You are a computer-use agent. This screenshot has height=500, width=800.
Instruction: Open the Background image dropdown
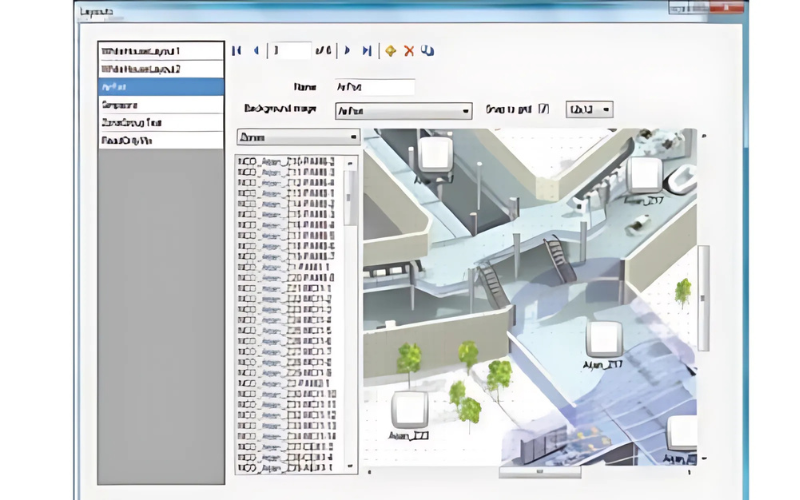403,111
